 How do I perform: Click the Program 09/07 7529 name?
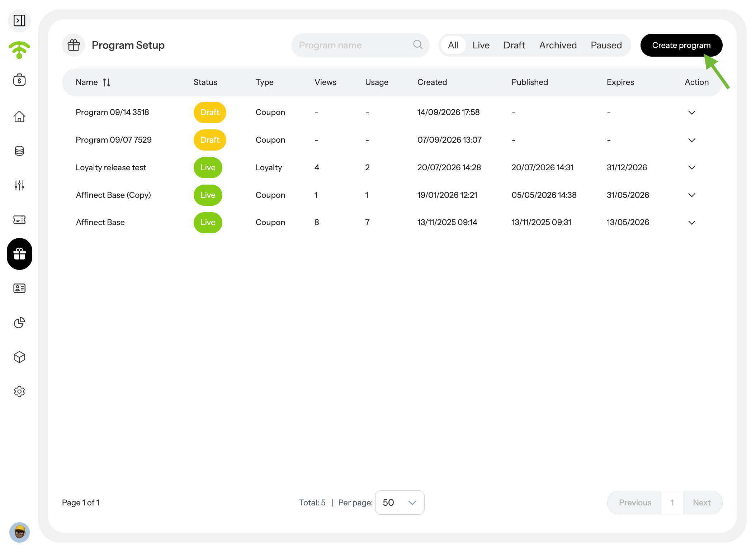click(114, 140)
